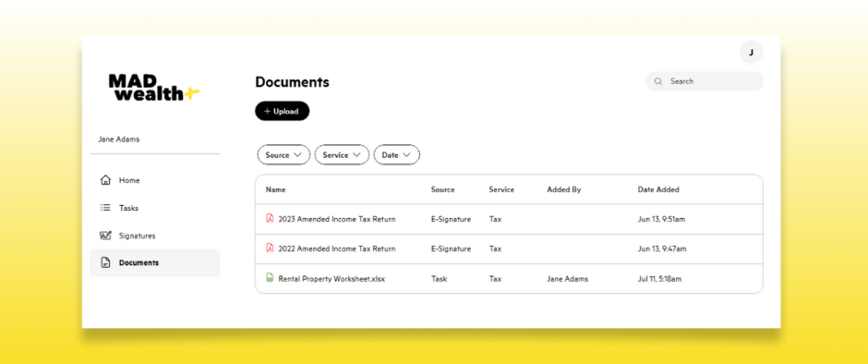Image resolution: width=868 pixels, height=364 pixels.
Task: Click the Documents file icon in sidebar
Action: pos(105,262)
